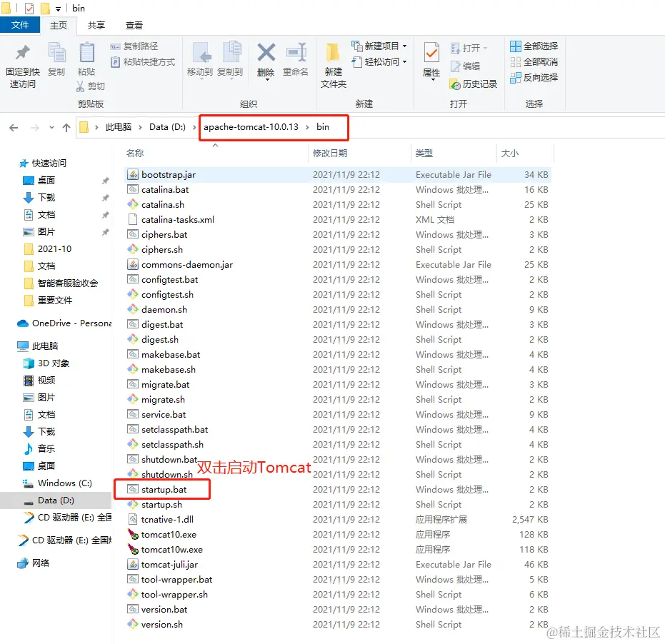Click the version.sh shell script icon
The width and height of the screenshot is (665, 644).
click(x=133, y=624)
